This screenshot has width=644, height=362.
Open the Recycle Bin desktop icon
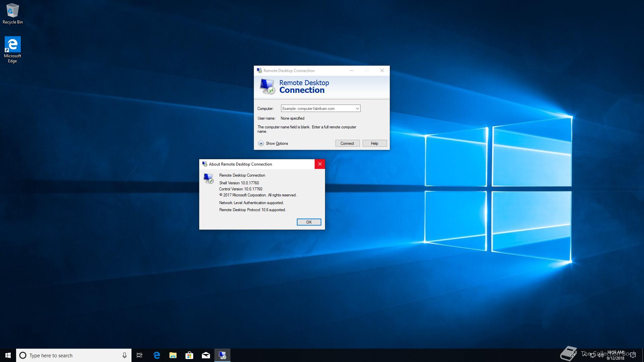pos(13,14)
